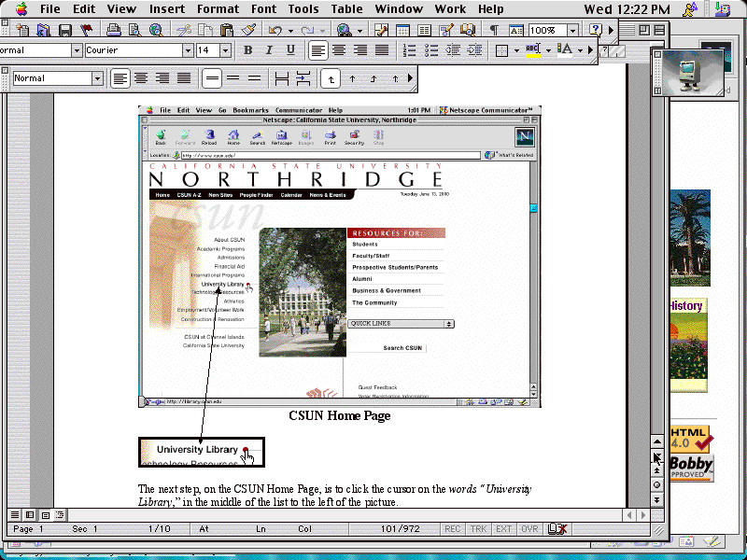Center align text in Formatting toolbar
The height and width of the screenshot is (560, 747).
pos(339,50)
